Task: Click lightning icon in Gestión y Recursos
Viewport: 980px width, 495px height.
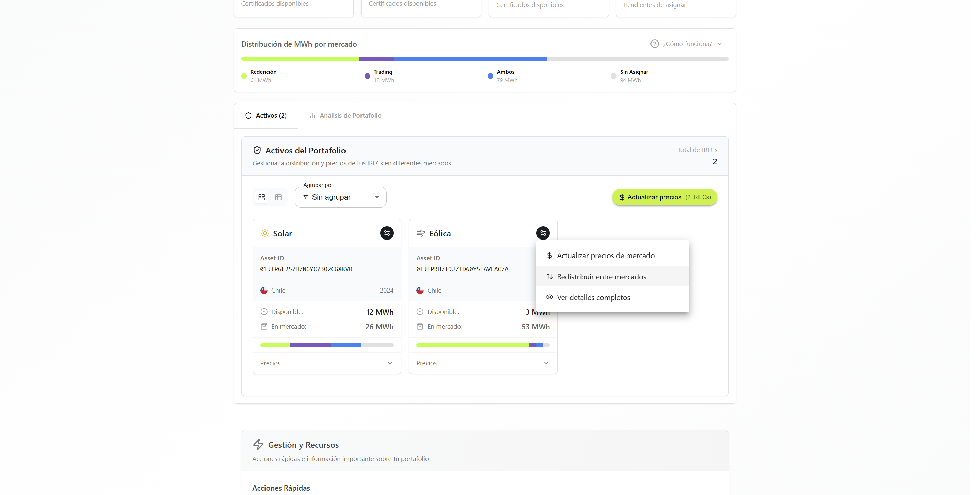Action: 258,444
